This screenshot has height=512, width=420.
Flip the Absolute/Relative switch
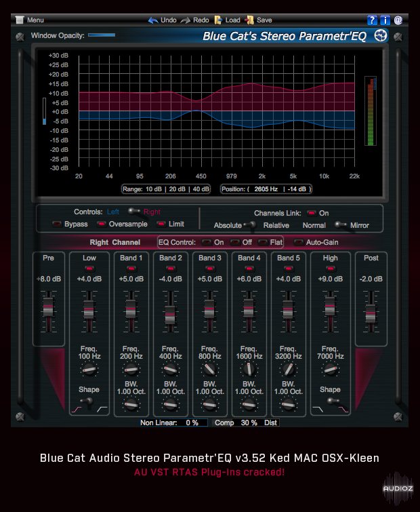pyautogui.click(x=251, y=224)
